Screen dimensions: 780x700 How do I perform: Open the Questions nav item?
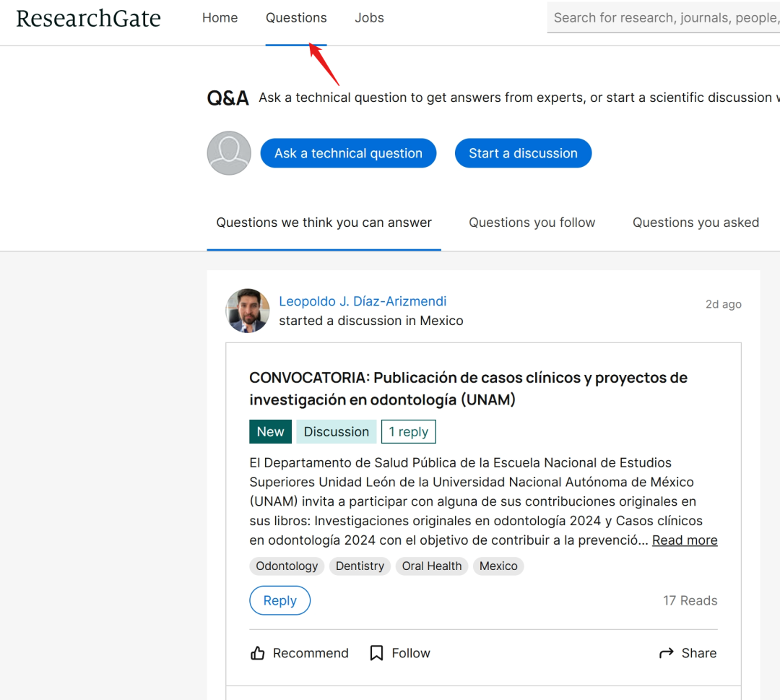[x=296, y=18]
